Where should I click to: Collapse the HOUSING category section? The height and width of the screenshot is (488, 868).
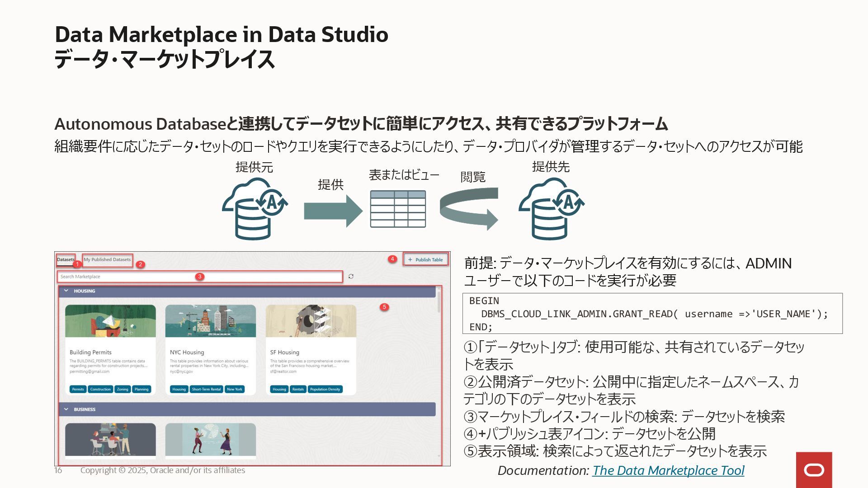pyautogui.click(x=66, y=291)
